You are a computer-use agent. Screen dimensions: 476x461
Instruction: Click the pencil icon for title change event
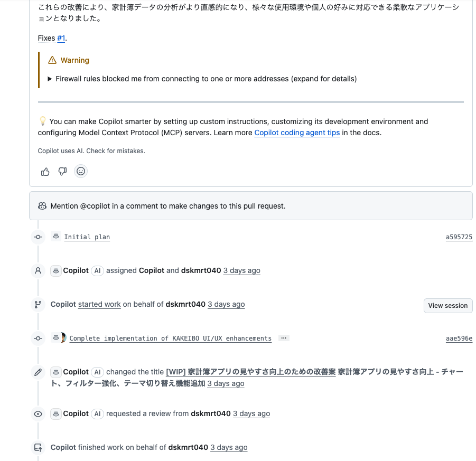38,372
